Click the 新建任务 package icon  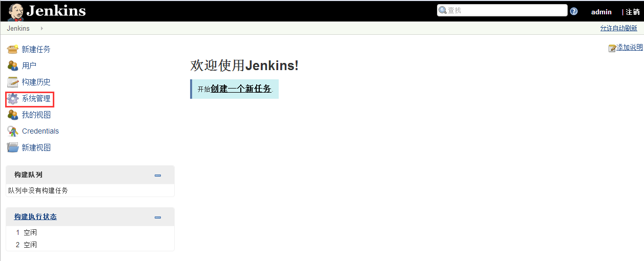click(x=13, y=49)
